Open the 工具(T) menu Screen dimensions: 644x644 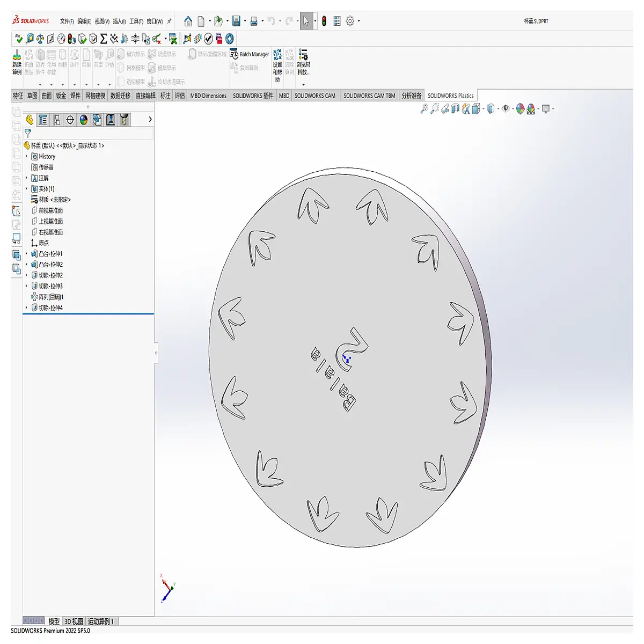pyautogui.click(x=136, y=21)
